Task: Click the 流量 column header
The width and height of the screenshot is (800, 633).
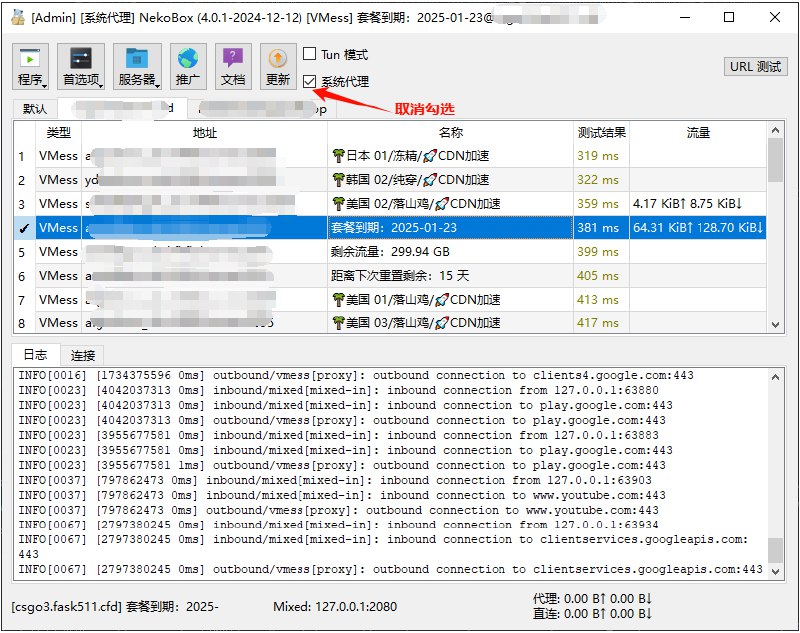Action: pyautogui.click(x=698, y=133)
